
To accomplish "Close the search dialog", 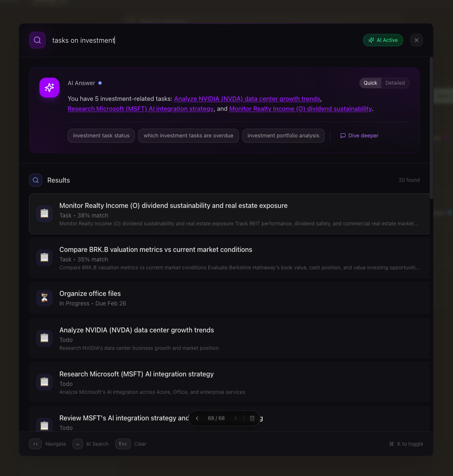I will pyautogui.click(x=416, y=40).
